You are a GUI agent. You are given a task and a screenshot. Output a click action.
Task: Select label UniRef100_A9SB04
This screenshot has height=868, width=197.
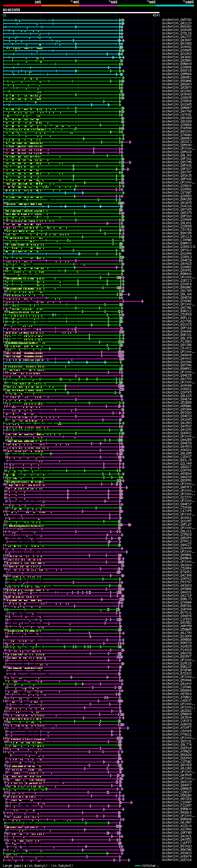click(x=177, y=474)
